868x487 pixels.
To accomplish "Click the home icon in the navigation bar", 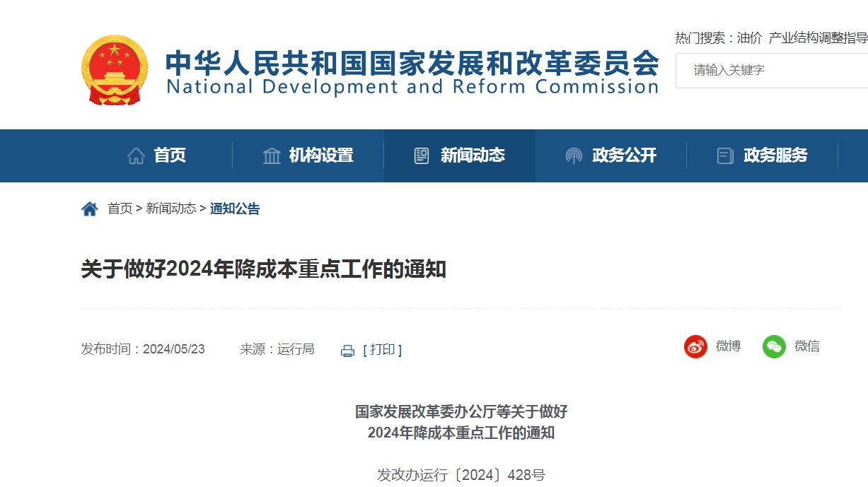I will click(136, 156).
